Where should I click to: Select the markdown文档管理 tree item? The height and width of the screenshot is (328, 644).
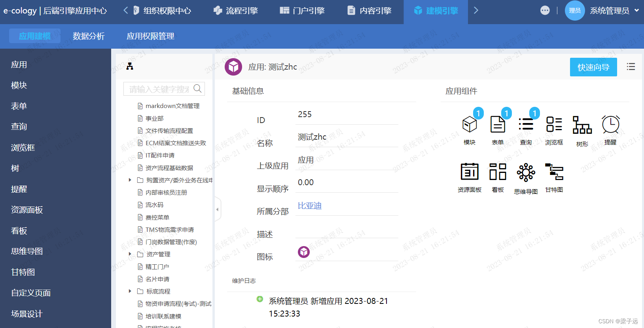169,106
